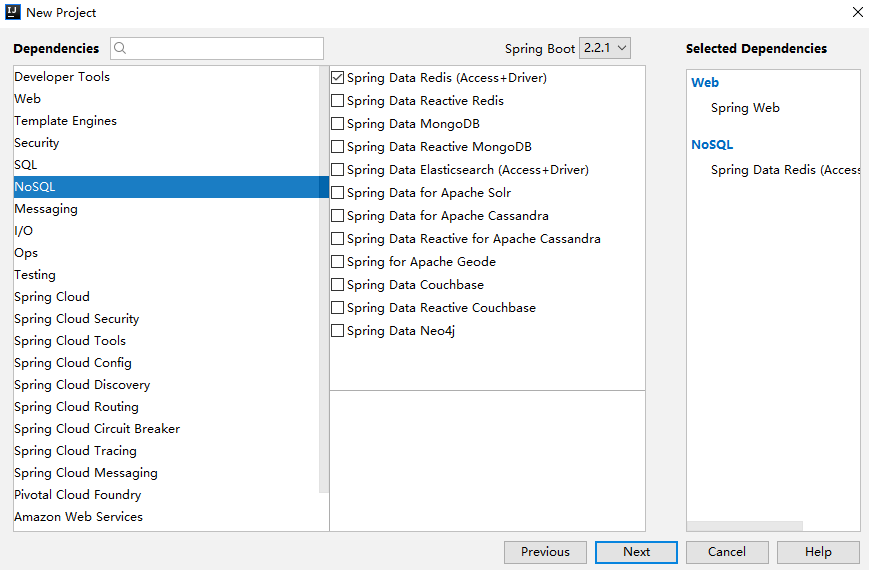869x570 pixels.
Task: Uncheck Spring Data Redis (Access+Driver)
Action: 338,78
